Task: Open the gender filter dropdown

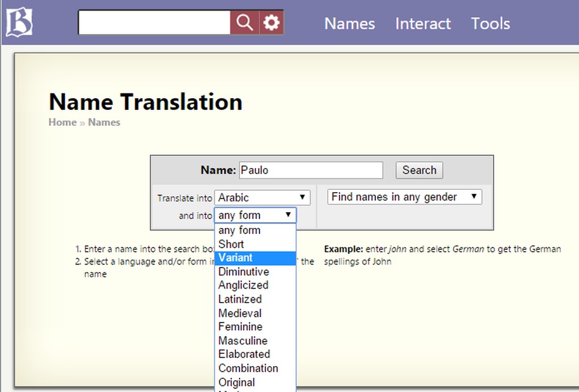Action: coord(404,197)
